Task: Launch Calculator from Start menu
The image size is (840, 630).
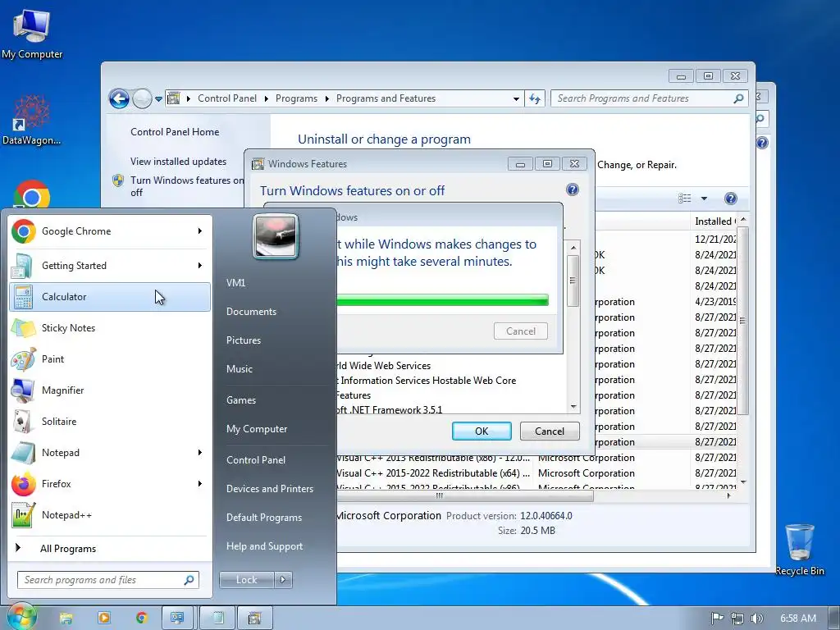Action: (110, 297)
